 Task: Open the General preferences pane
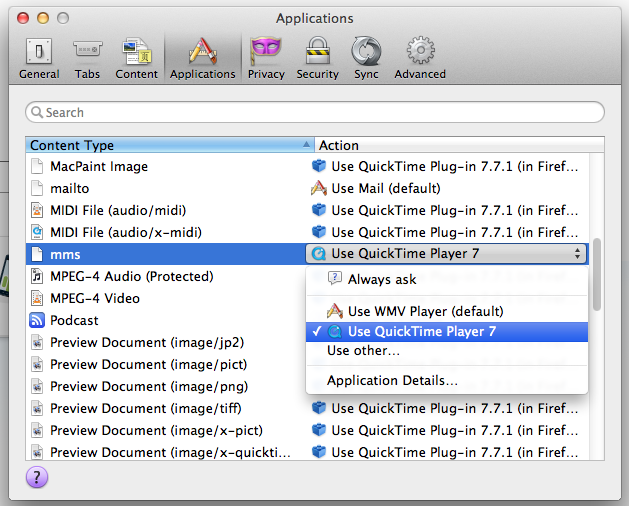39,58
